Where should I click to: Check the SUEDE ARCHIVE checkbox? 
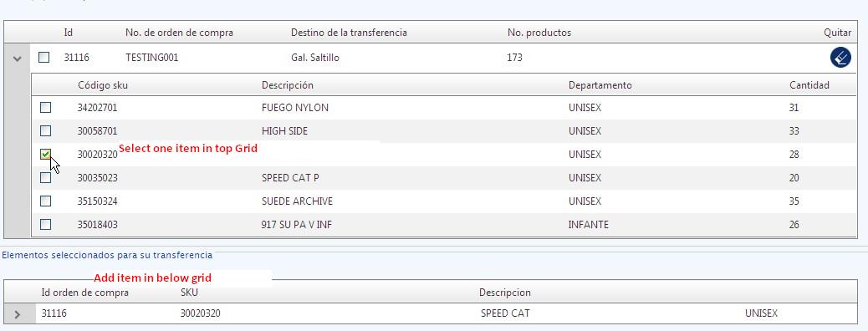pos(45,201)
